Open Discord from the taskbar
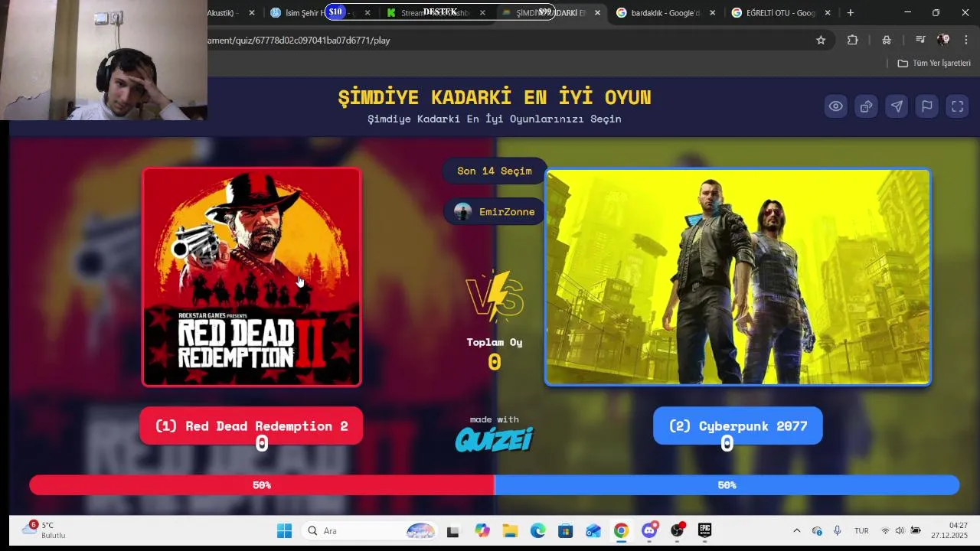This screenshot has width=980, height=551. tap(649, 530)
